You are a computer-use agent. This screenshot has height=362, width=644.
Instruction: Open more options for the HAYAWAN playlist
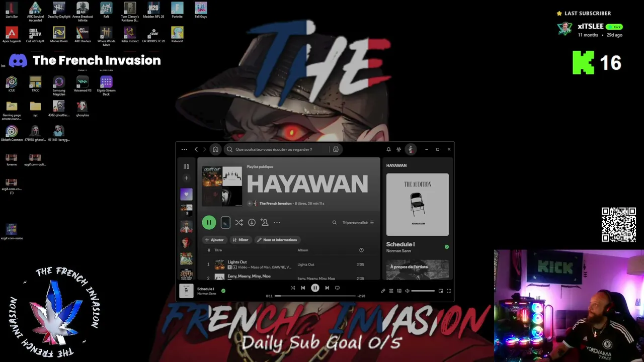(x=277, y=222)
